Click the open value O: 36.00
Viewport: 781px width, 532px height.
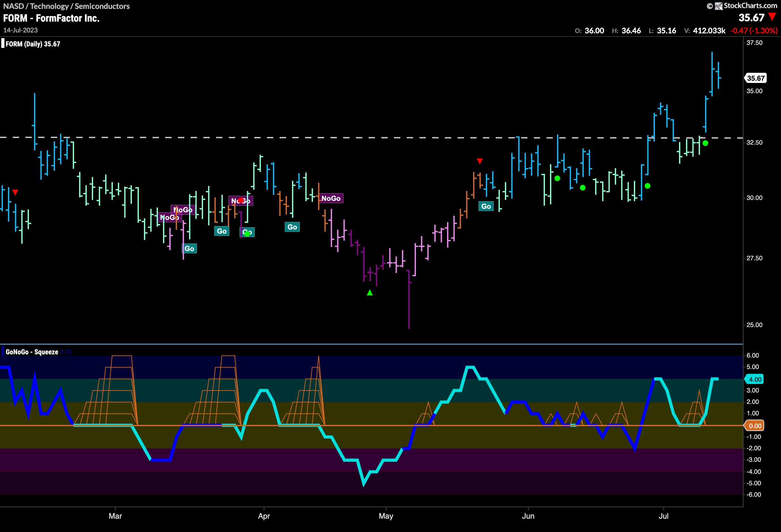[x=589, y=31]
